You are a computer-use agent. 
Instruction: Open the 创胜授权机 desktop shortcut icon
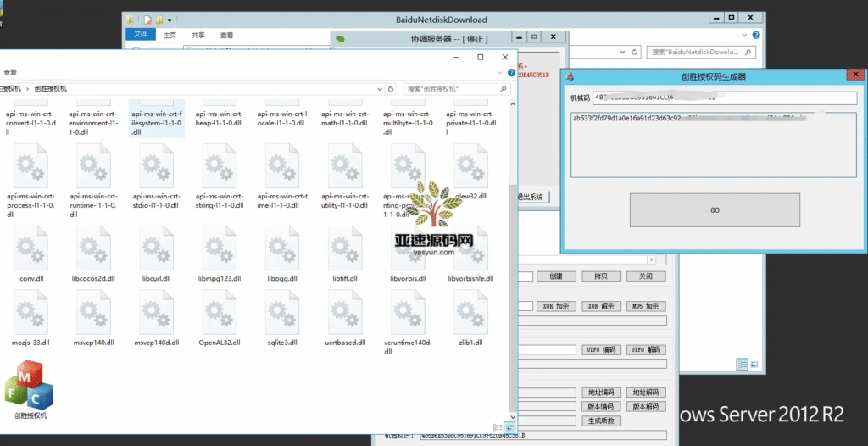click(31, 389)
